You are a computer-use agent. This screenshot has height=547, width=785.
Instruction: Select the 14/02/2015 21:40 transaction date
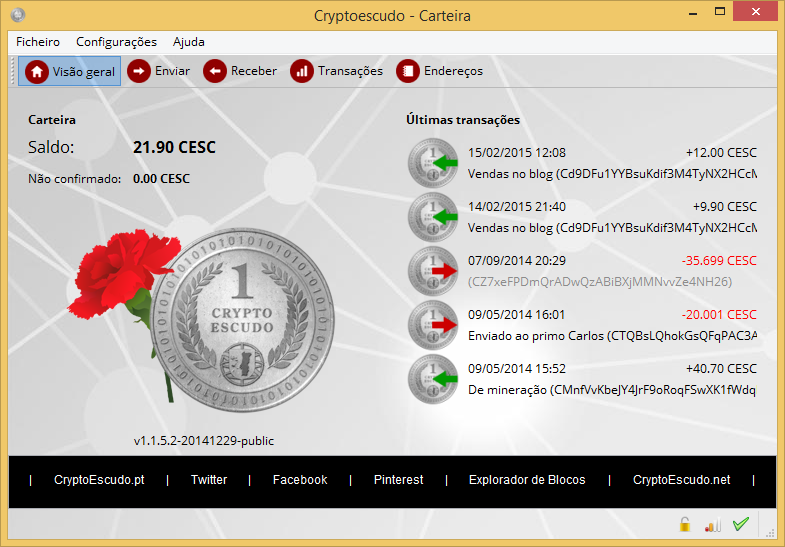(x=517, y=207)
